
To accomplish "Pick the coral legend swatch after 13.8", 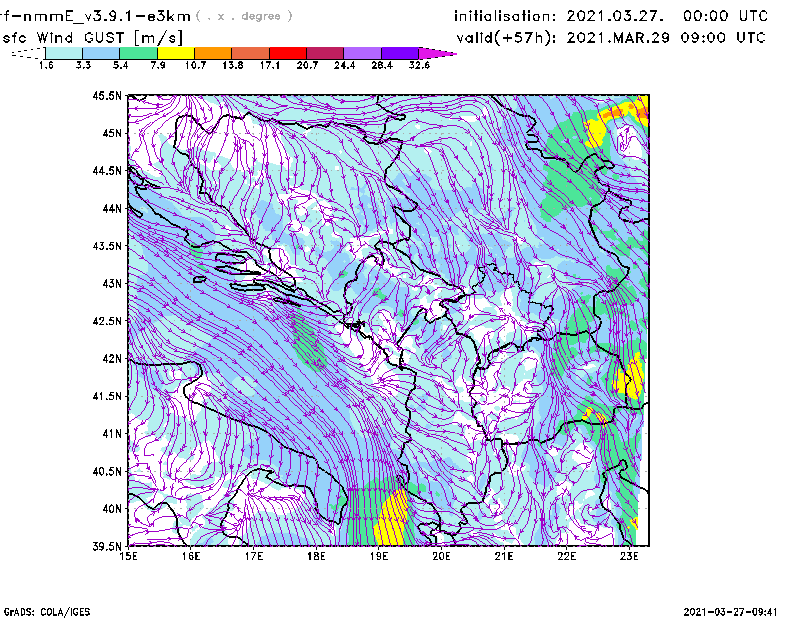I will (251, 53).
